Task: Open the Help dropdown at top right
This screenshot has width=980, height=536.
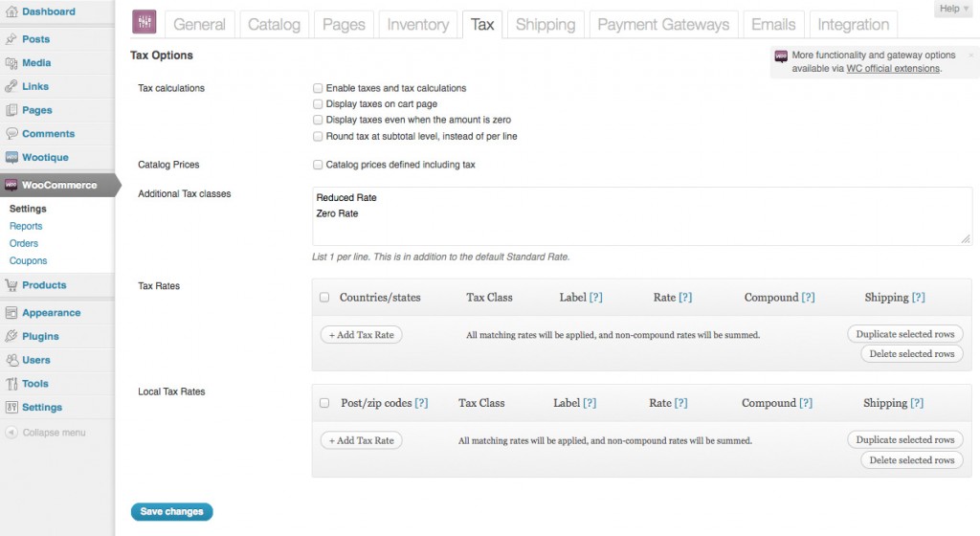Action: [x=954, y=9]
